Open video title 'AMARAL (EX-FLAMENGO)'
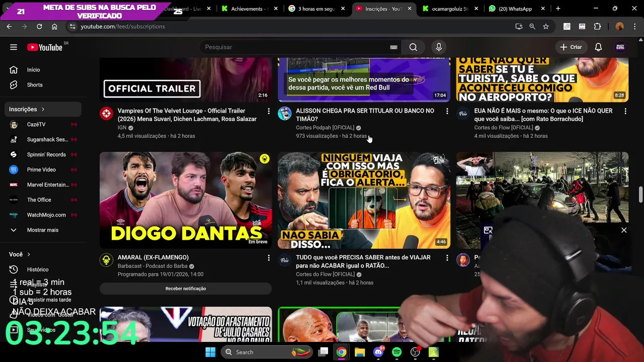Screen dimensions: 644x362 point(153,257)
